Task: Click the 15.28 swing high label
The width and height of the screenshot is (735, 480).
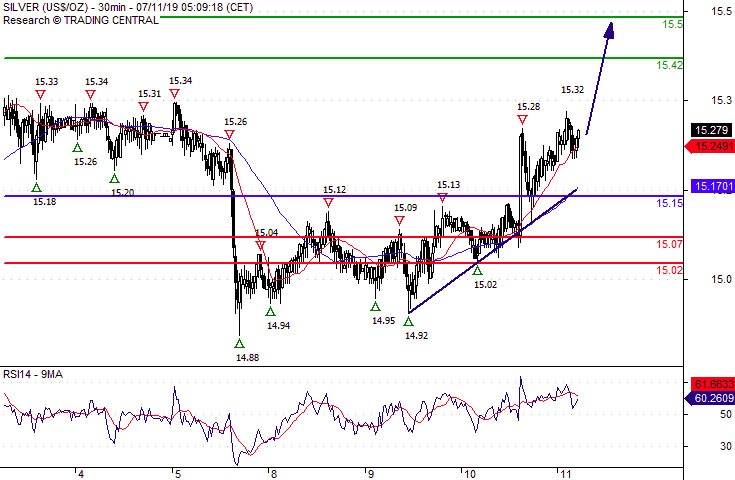Action: click(x=528, y=107)
